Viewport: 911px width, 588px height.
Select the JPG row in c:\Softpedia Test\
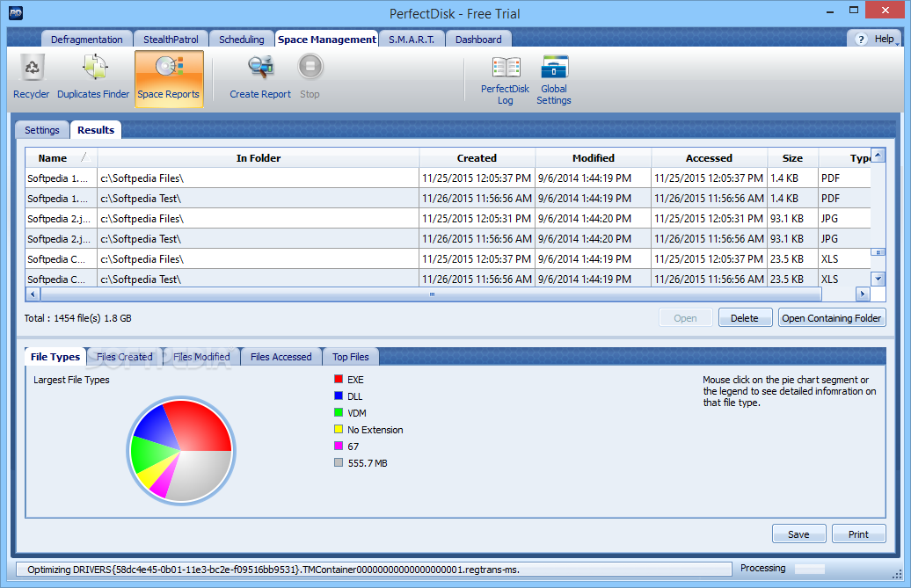448,238
